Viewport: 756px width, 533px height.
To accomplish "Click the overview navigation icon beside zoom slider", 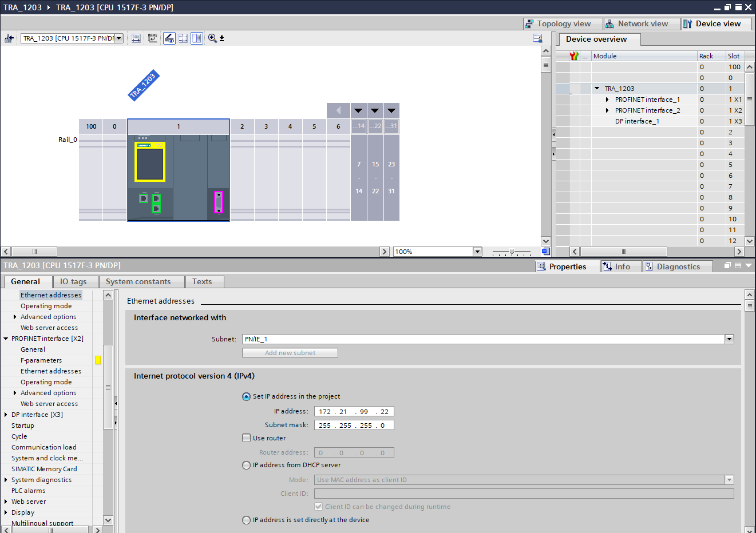I will click(545, 252).
